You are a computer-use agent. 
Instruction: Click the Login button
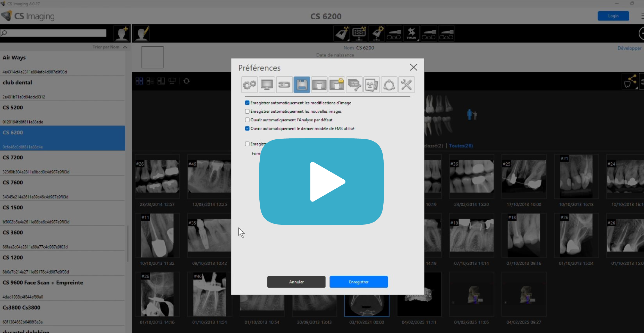[613, 16]
